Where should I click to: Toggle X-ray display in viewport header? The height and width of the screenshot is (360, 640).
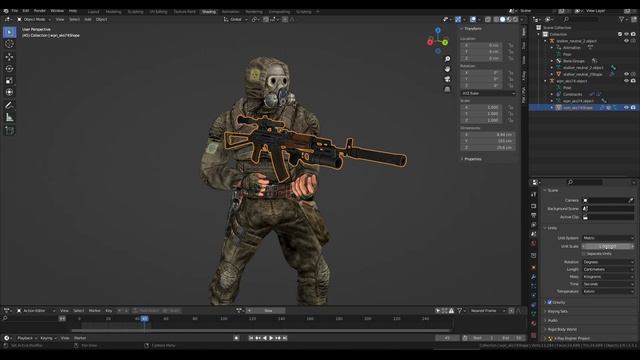click(488, 19)
